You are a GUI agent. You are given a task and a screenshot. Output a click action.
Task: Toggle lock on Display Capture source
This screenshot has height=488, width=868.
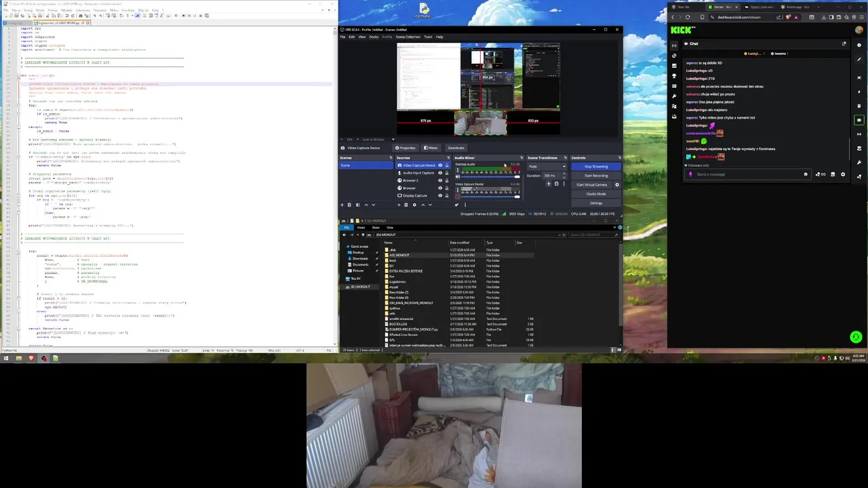click(x=447, y=196)
